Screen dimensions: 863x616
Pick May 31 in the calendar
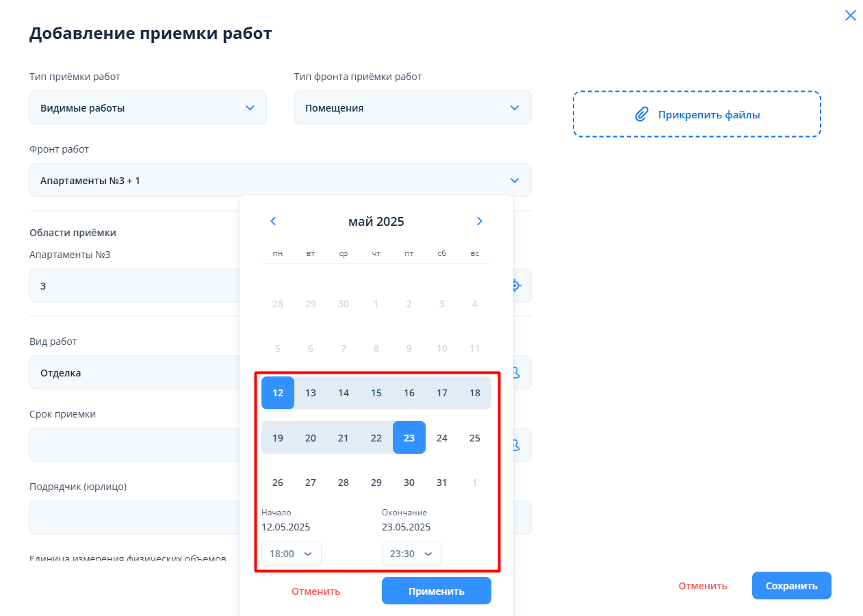(442, 483)
